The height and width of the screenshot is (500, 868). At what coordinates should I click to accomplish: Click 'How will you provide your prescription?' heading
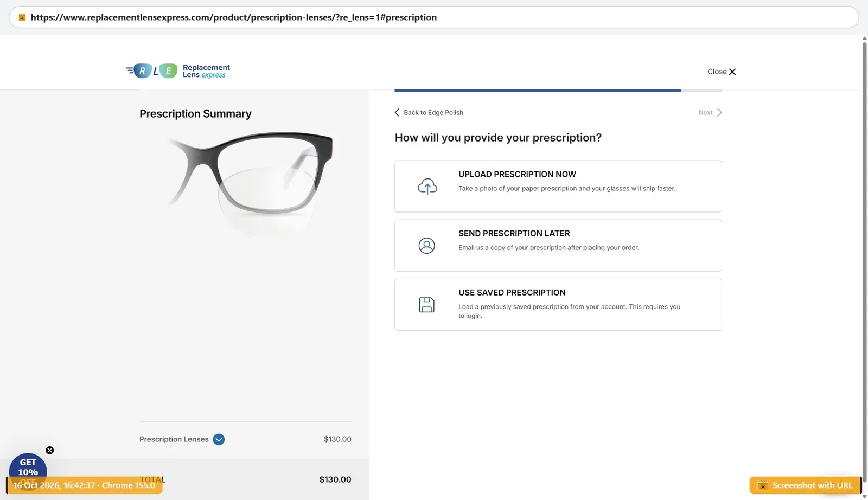(498, 138)
